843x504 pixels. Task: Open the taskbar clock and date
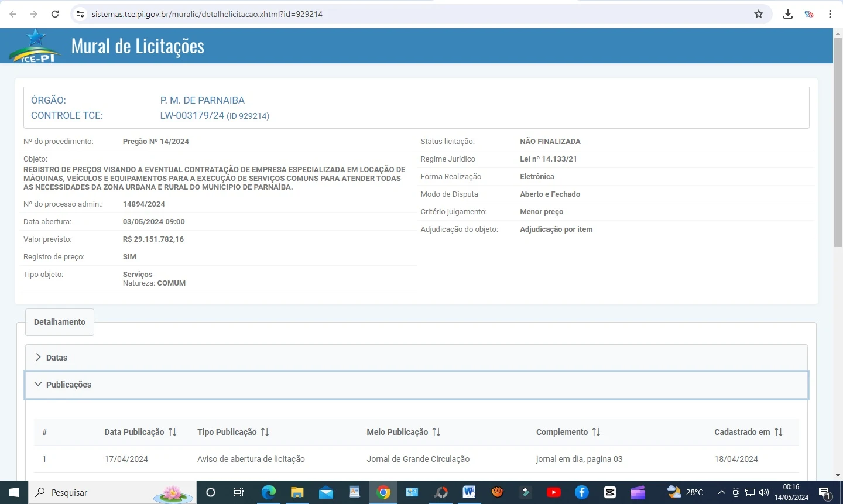pos(791,492)
